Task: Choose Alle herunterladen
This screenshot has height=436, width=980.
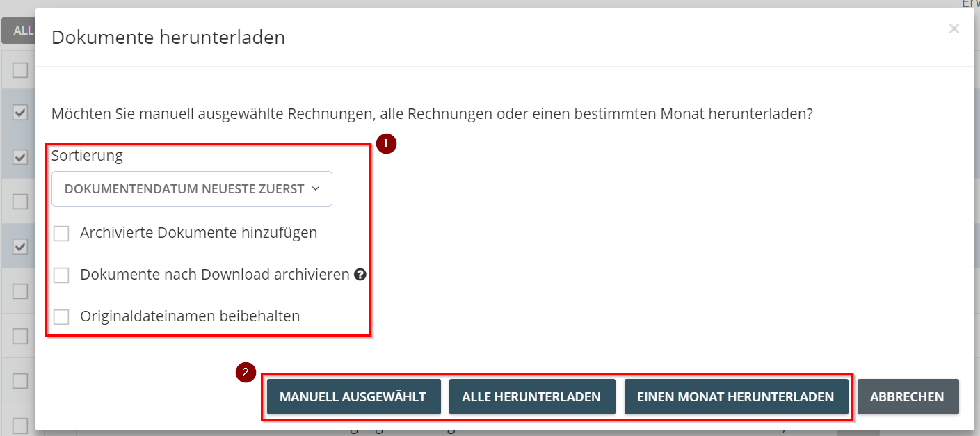Action: point(532,396)
